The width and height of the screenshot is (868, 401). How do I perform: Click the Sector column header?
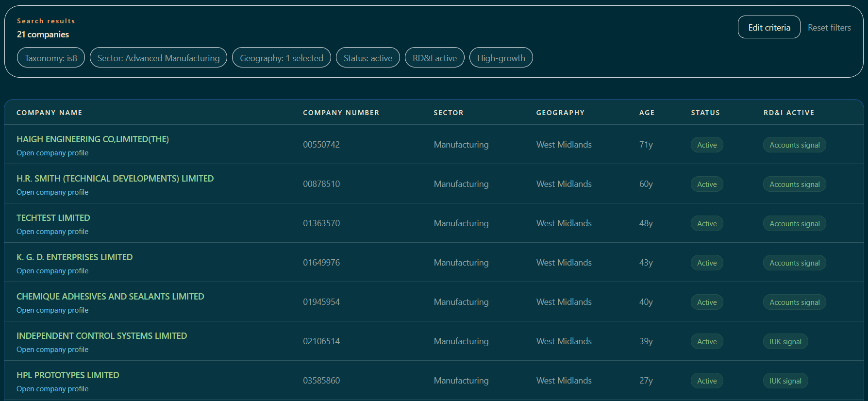[x=449, y=113]
